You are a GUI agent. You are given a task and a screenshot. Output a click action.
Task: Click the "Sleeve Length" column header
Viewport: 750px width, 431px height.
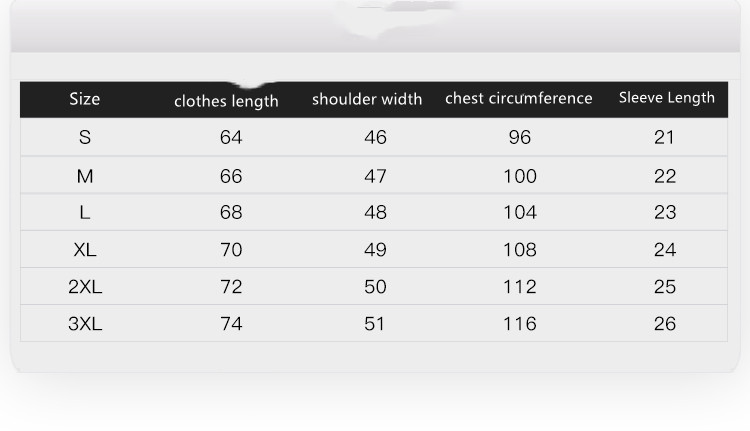[x=667, y=98]
